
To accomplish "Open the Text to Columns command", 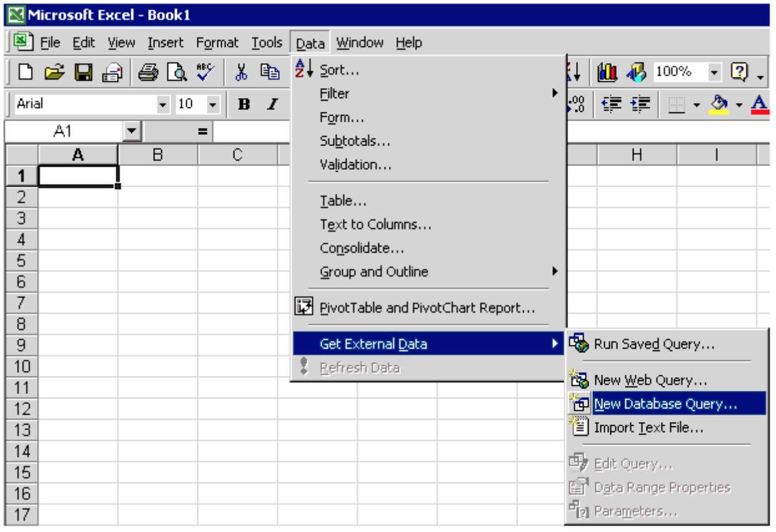I will (x=376, y=225).
